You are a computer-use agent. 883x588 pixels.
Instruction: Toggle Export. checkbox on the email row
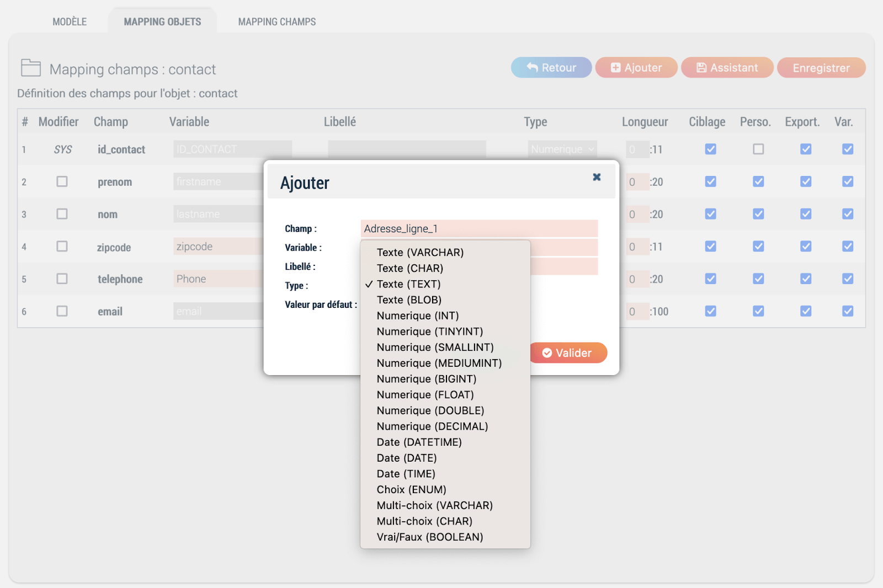806,311
